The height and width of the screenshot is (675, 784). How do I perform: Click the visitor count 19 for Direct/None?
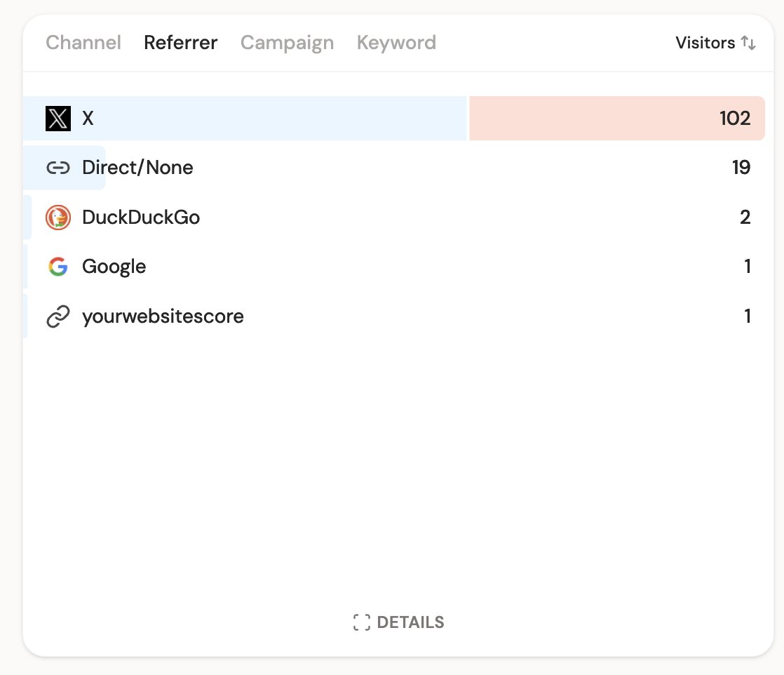click(743, 168)
